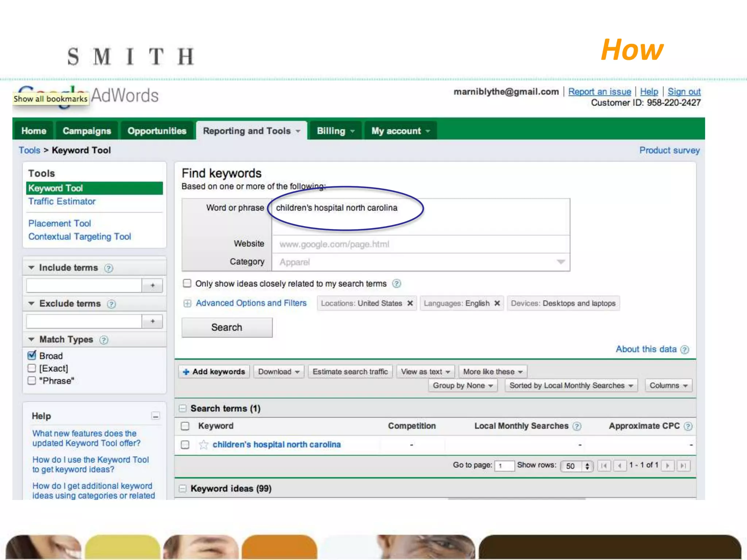The image size is (747, 560).
Task: Expand Advanced Options and Filters
Action: coord(251,303)
